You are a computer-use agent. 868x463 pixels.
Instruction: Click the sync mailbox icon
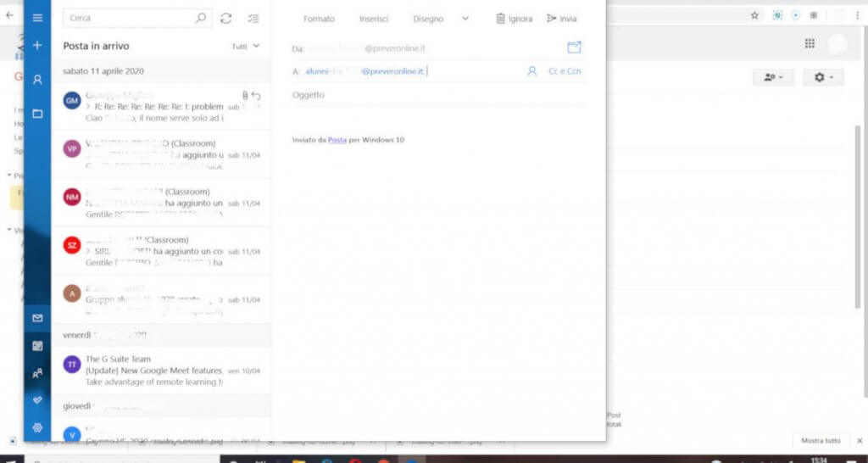[225, 18]
